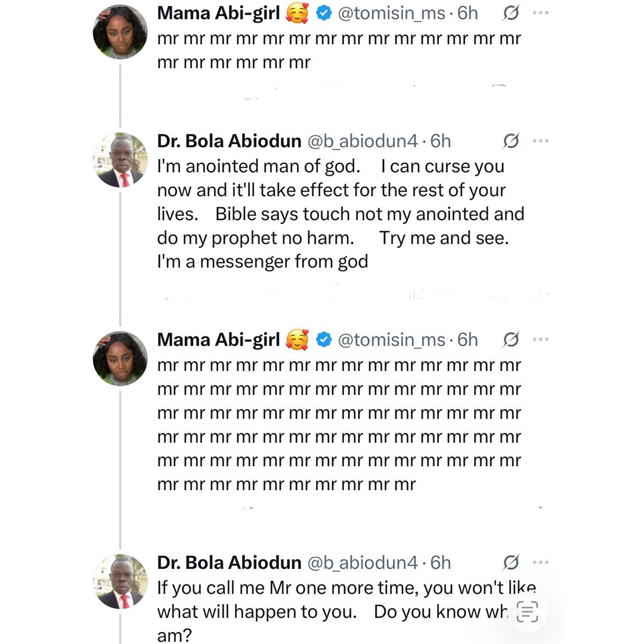
Task: Open the more menu on the 'If you call me Mr' tweet
Action: click(x=540, y=562)
